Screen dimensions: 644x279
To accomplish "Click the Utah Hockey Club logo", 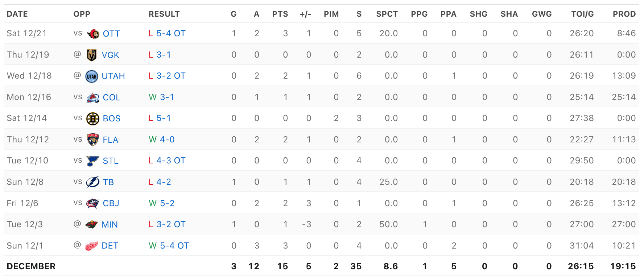I will pyautogui.click(x=92, y=76).
